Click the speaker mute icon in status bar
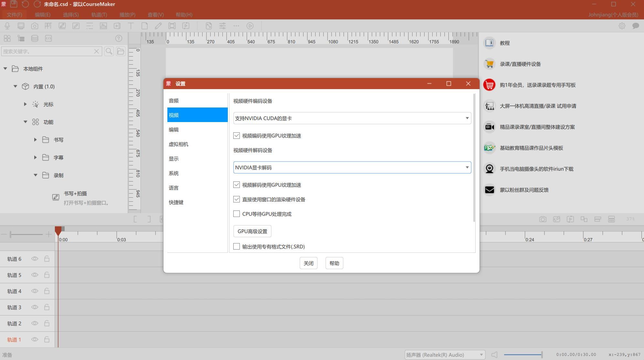Screen dimensions: 644x360 pos(494,355)
